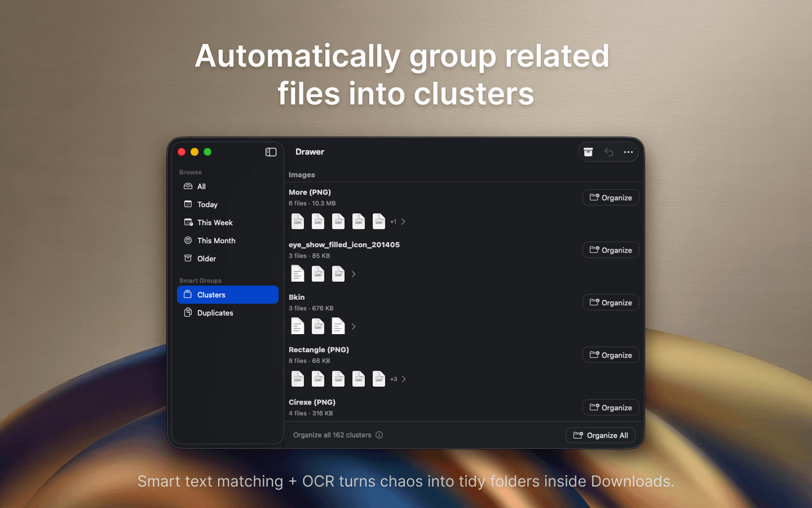
Task: Click the Images section header
Action: pos(302,174)
